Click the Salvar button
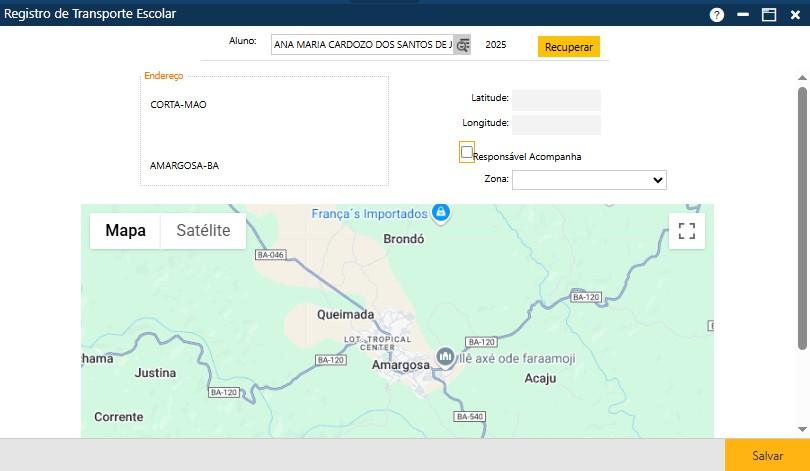Image resolution: width=810 pixels, height=471 pixels. 767,455
